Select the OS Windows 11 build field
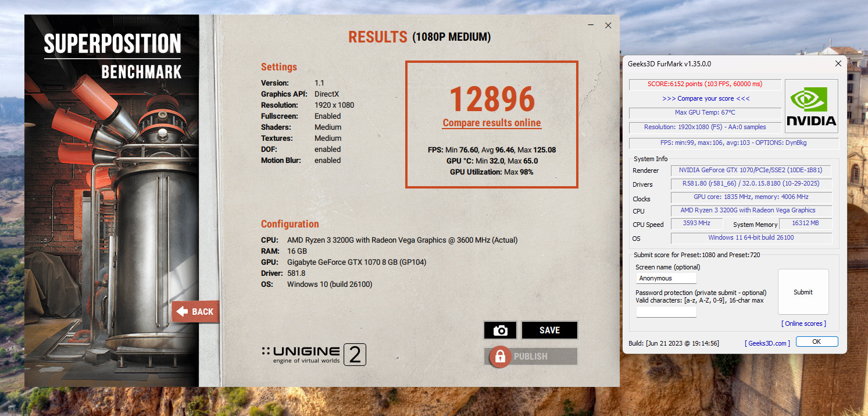 pyautogui.click(x=751, y=238)
